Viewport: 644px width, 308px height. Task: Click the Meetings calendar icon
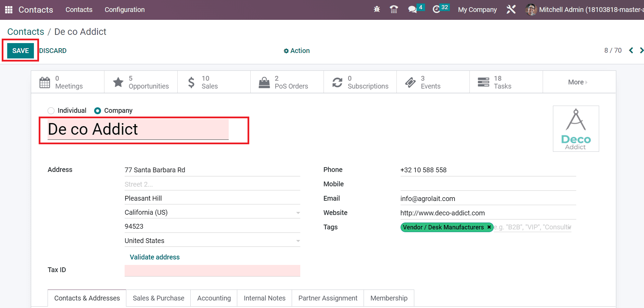point(45,82)
